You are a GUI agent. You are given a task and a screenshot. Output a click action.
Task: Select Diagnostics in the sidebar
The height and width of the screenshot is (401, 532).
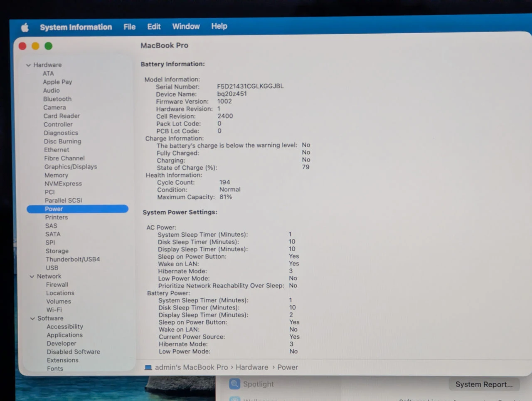click(61, 133)
